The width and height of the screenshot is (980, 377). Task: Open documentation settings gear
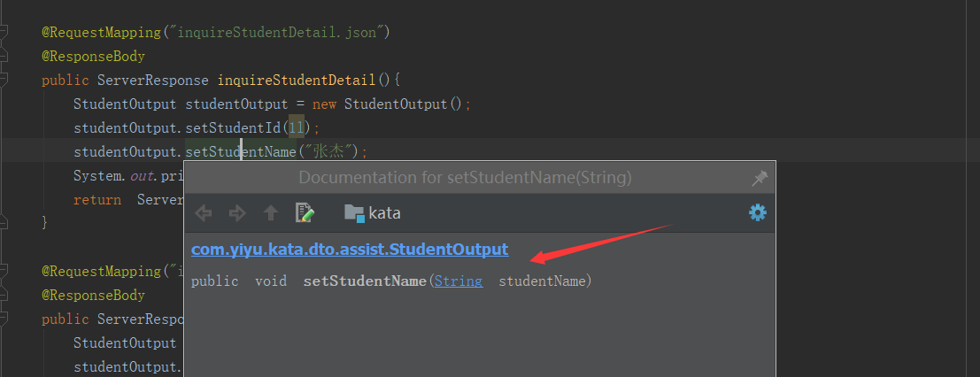click(758, 212)
